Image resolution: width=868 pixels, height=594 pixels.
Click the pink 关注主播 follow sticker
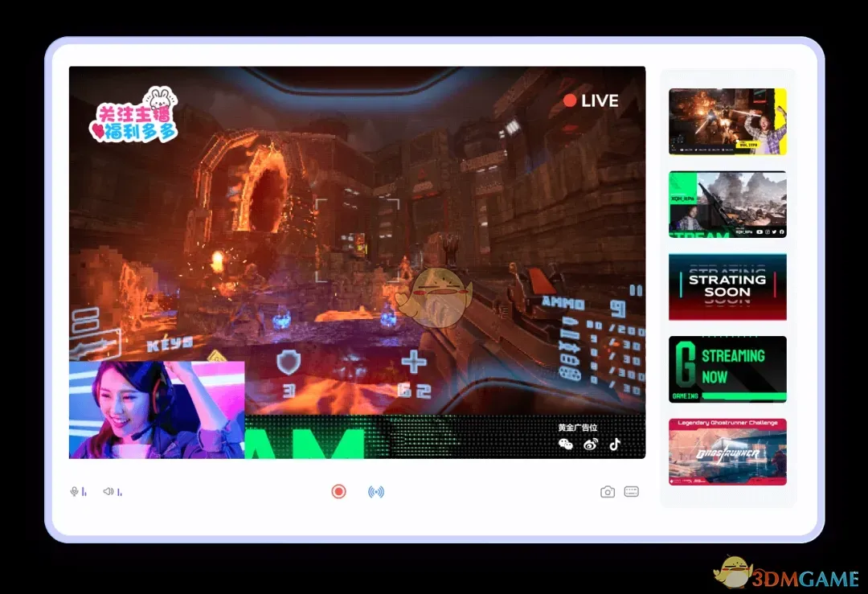(134, 117)
